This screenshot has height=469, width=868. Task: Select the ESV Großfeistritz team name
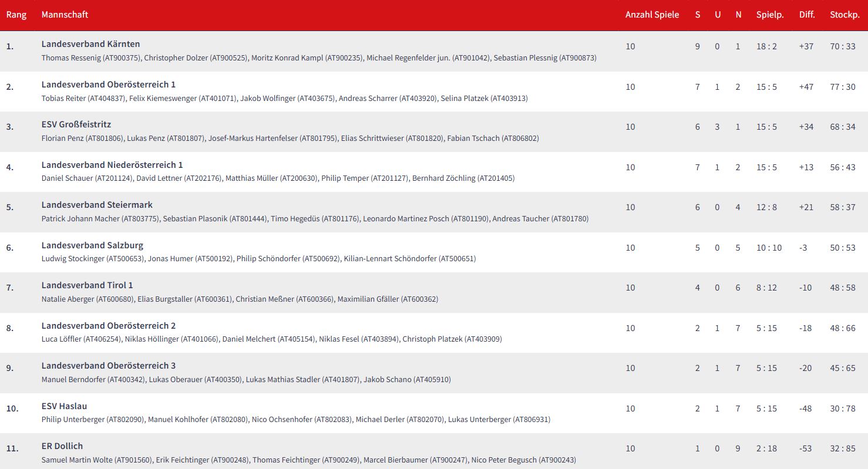point(76,124)
